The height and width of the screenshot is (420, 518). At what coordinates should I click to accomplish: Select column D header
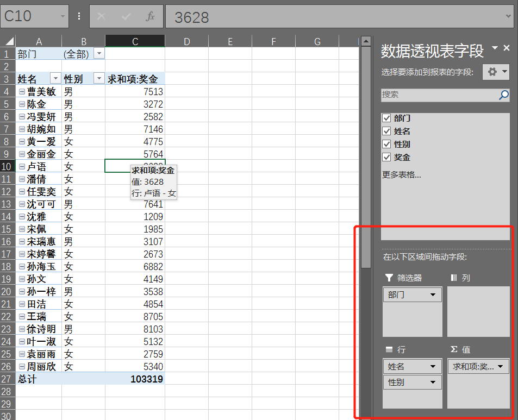(186, 41)
